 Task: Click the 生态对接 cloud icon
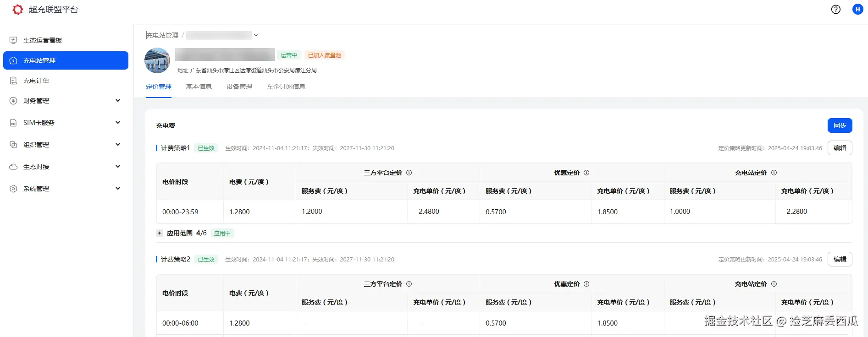click(13, 167)
